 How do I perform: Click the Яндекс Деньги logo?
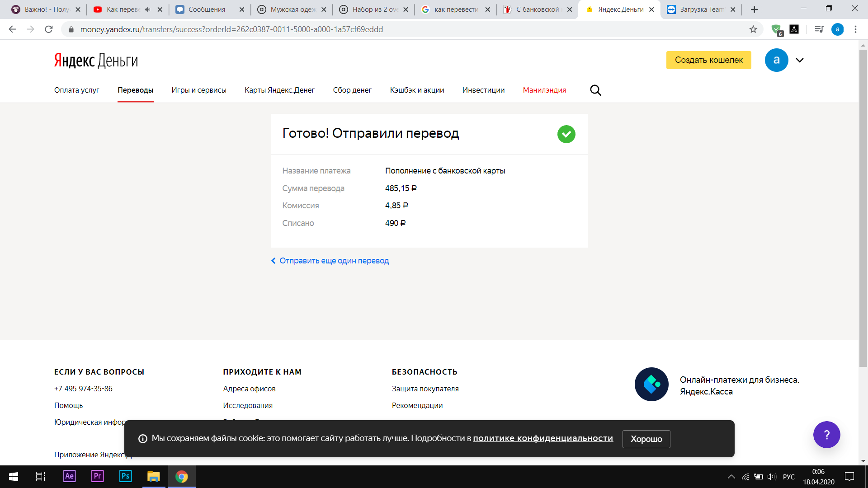click(x=96, y=60)
